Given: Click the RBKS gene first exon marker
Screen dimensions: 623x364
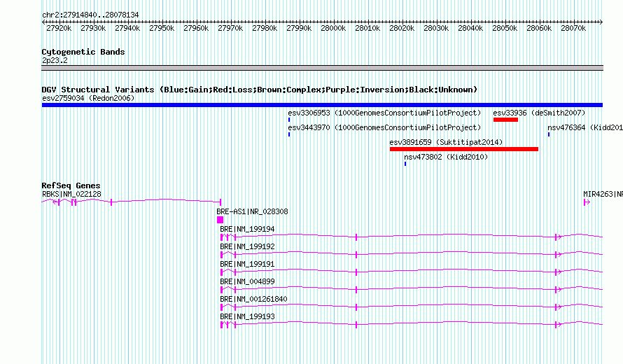Looking at the screenshot, I should [220, 202].
